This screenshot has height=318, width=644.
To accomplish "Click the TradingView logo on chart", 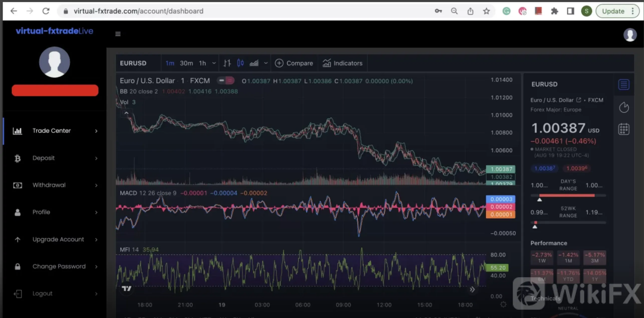I will 126,288.
